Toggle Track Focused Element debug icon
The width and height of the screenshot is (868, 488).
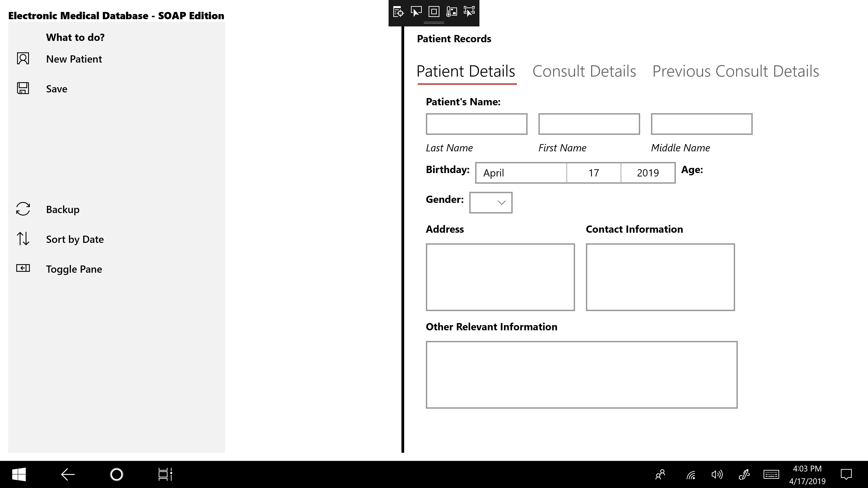469,12
